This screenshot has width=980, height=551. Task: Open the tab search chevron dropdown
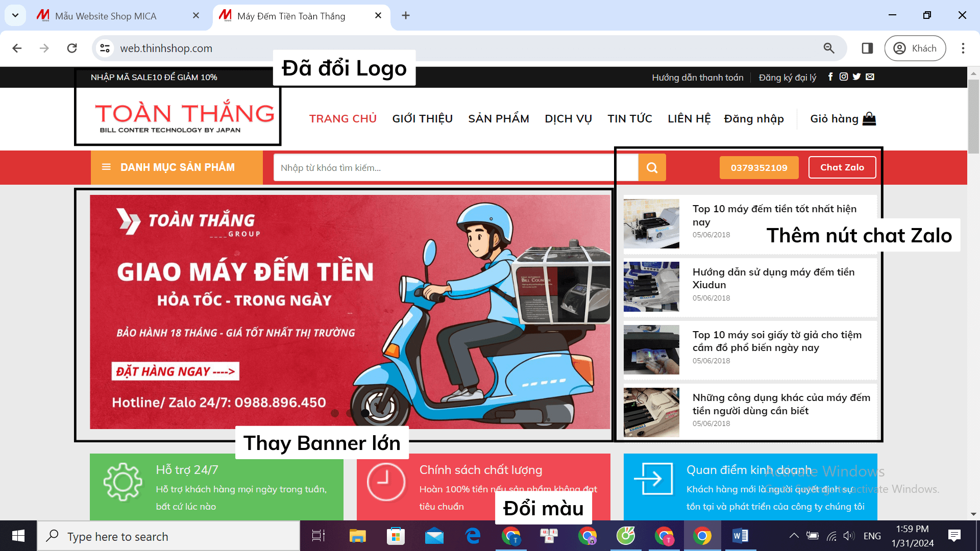click(15, 15)
